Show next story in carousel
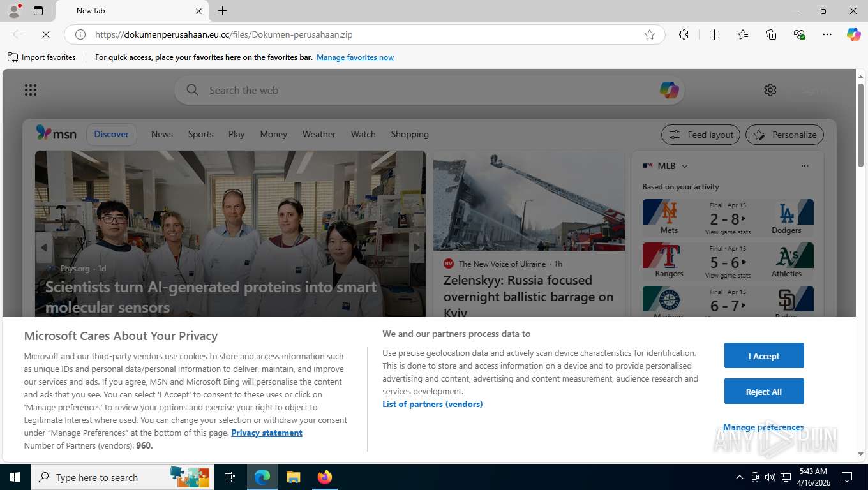This screenshot has height=490, width=868. tap(417, 248)
